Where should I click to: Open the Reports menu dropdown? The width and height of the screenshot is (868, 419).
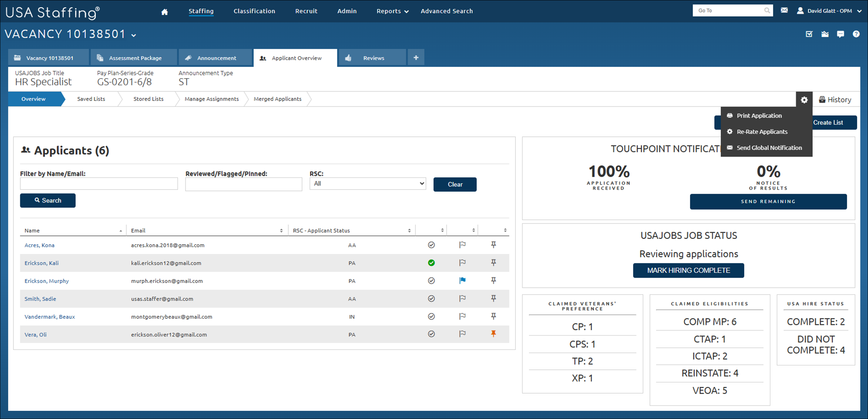coord(392,11)
